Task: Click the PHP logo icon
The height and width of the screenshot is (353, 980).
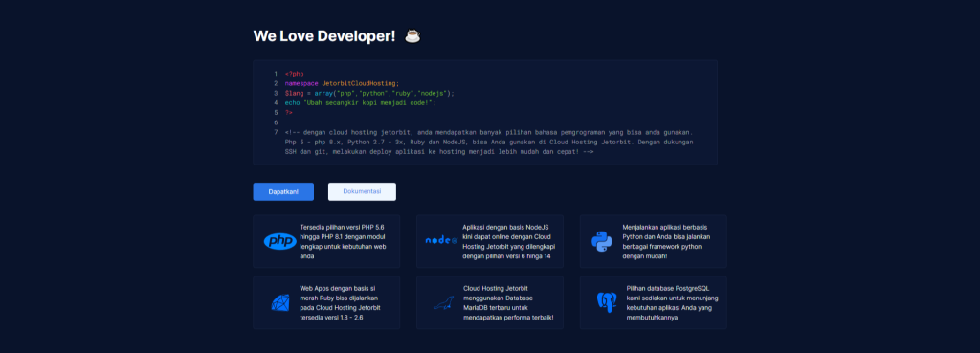Action: pyautogui.click(x=279, y=241)
